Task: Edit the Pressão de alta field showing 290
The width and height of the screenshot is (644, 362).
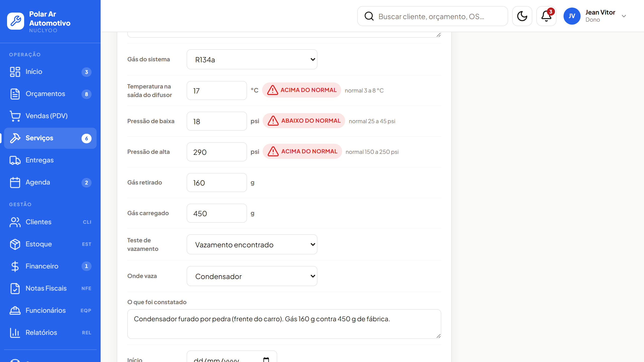Action: click(217, 152)
